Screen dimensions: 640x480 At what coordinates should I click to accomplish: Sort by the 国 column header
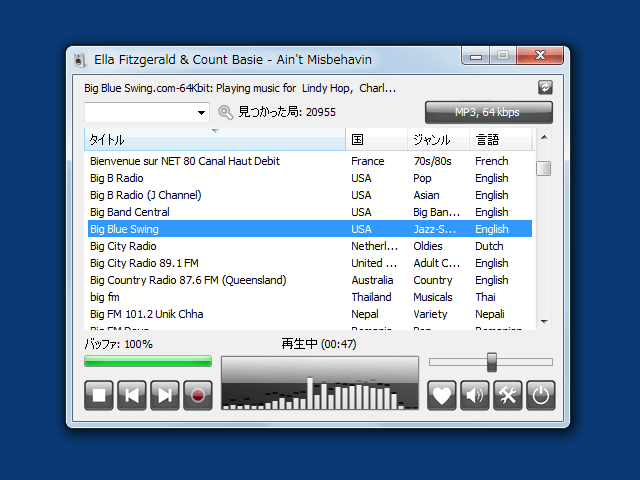tap(376, 140)
